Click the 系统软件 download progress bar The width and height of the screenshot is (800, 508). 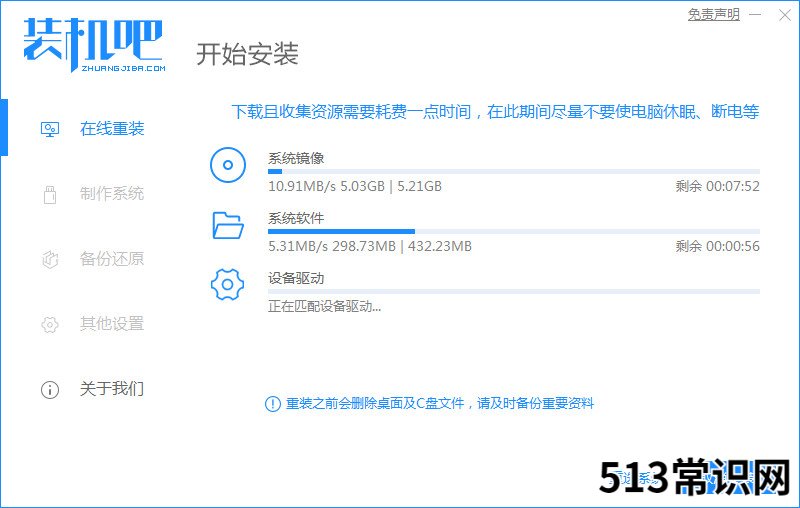pos(514,232)
